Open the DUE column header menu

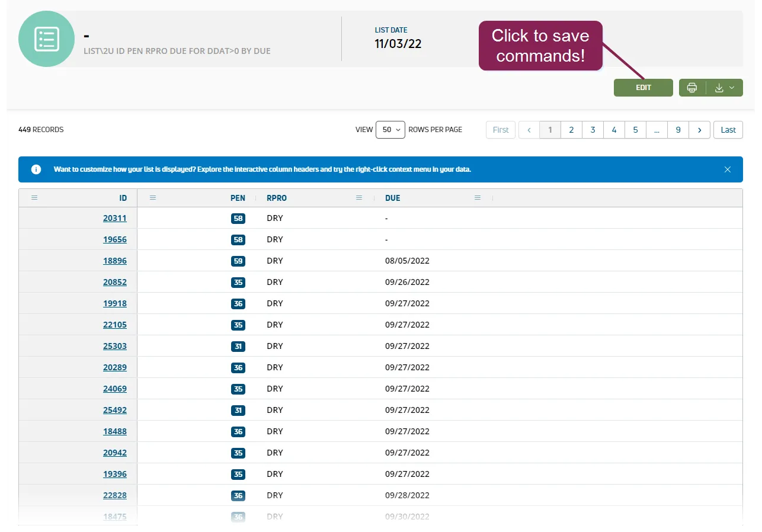478,198
